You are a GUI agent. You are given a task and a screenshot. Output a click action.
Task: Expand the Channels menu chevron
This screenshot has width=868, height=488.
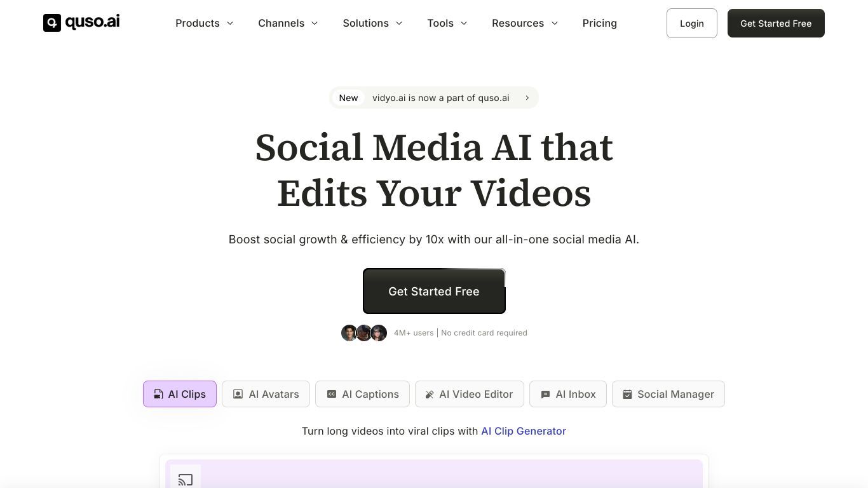click(x=315, y=23)
